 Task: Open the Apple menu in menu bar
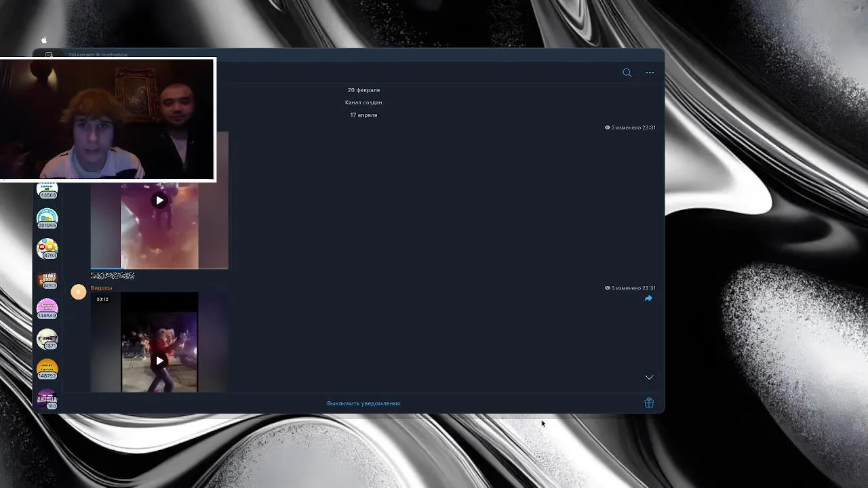point(44,41)
